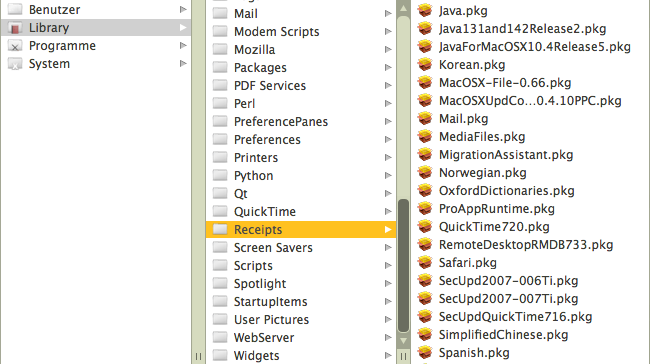Click the Java131and142Release2.pkg package icon
This screenshot has width=650, height=364.
(425, 29)
